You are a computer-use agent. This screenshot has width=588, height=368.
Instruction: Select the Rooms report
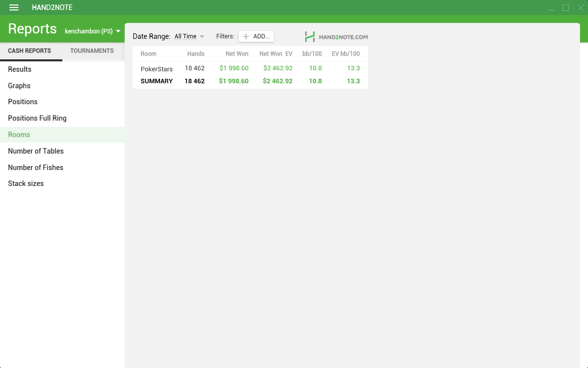pyautogui.click(x=62, y=135)
